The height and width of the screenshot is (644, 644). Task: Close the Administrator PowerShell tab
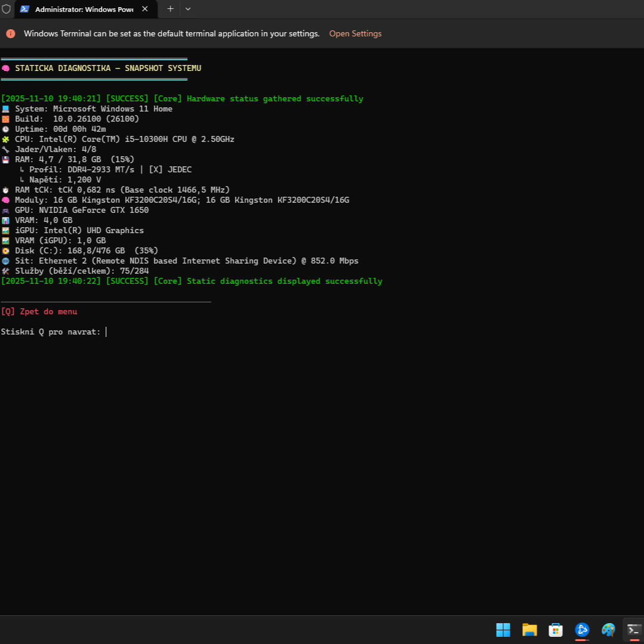click(x=145, y=10)
